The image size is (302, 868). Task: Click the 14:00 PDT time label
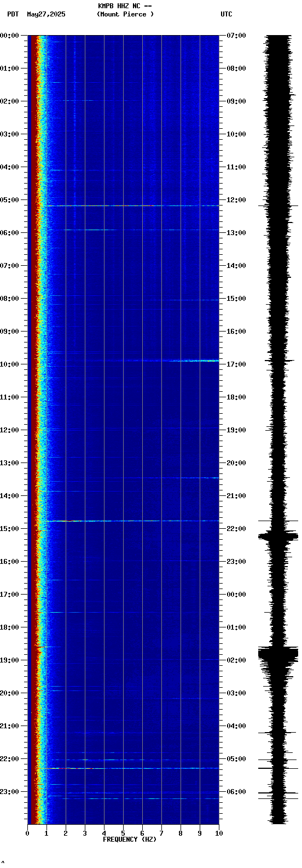click(x=10, y=496)
